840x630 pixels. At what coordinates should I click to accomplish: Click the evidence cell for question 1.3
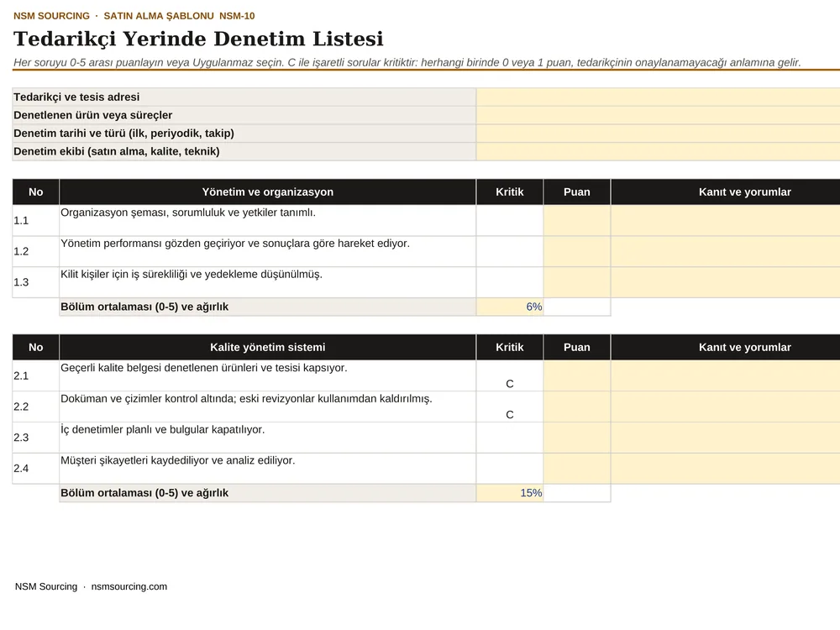[x=726, y=282]
